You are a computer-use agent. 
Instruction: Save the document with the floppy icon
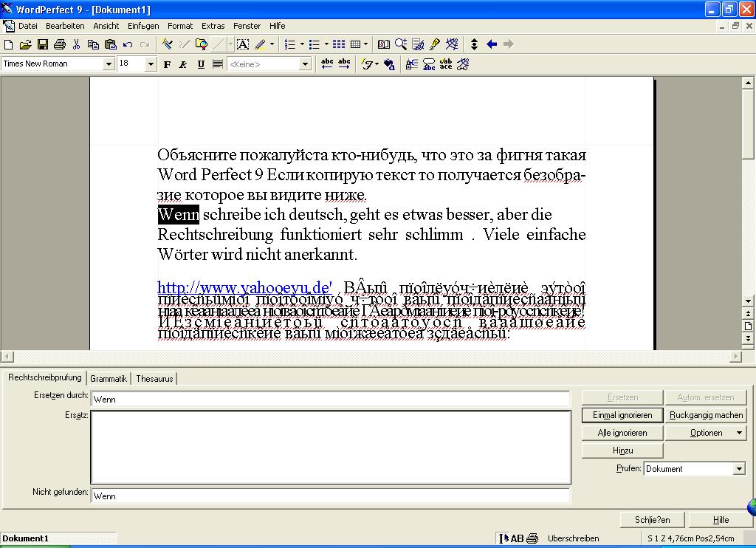coord(43,45)
